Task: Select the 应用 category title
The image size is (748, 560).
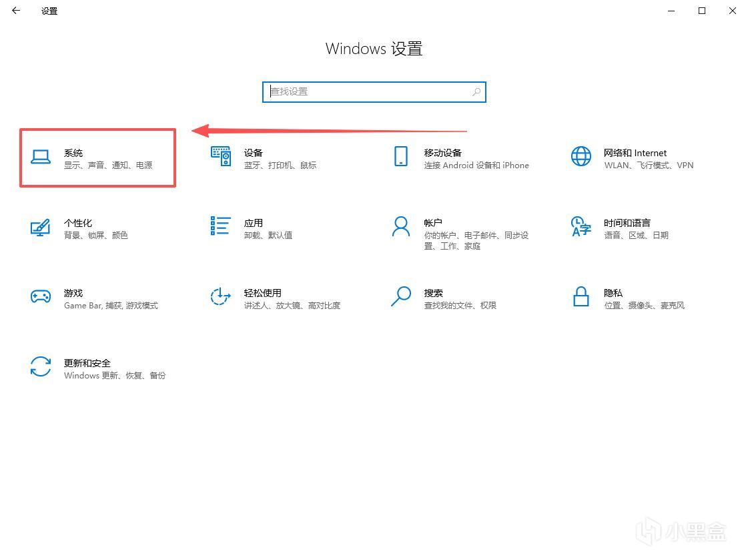Action: [x=254, y=223]
